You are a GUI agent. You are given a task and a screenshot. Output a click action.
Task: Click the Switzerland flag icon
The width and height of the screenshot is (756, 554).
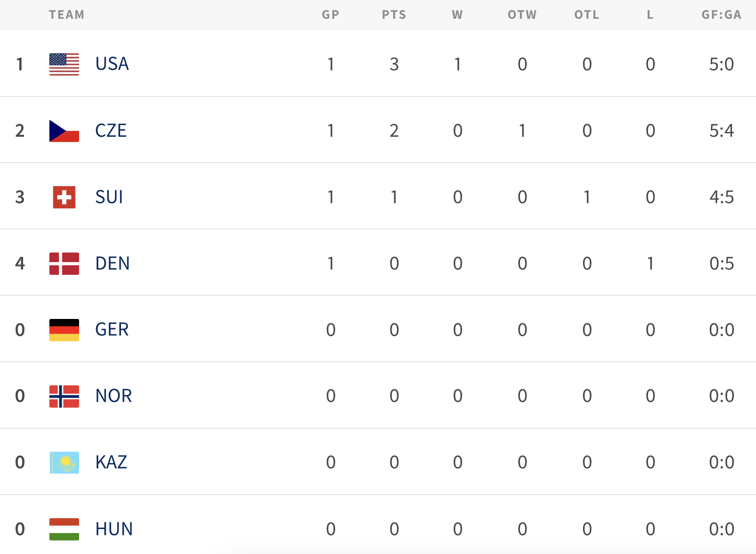click(64, 197)
